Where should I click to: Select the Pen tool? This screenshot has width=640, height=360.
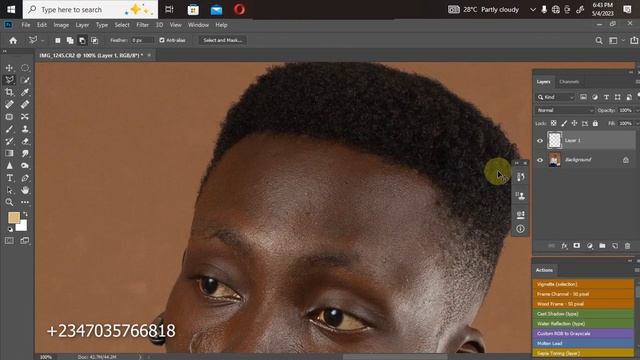pos(25,178)
